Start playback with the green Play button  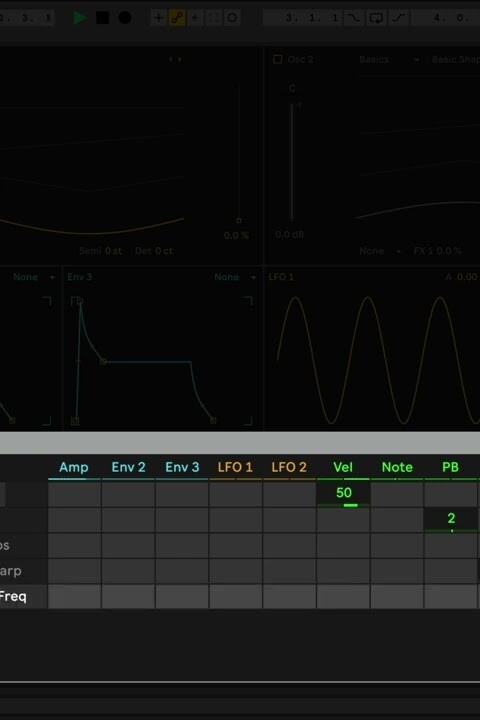80,18
